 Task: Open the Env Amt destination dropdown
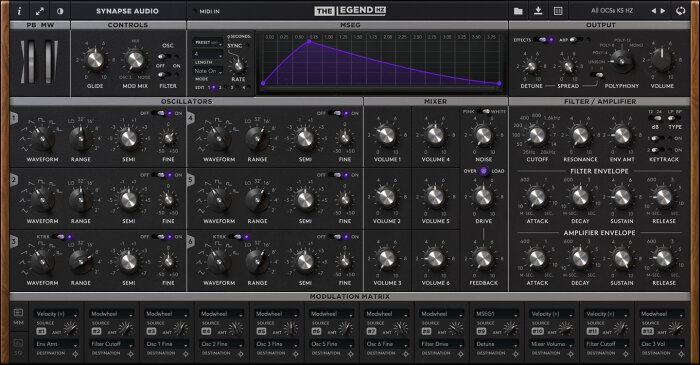[x=56, y=344]
